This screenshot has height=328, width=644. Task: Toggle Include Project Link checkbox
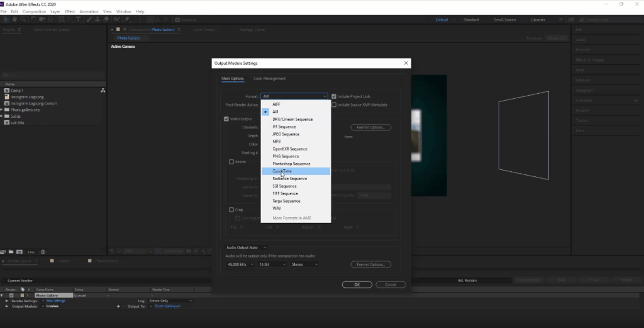pyautogui.click(x=334, y=96)
